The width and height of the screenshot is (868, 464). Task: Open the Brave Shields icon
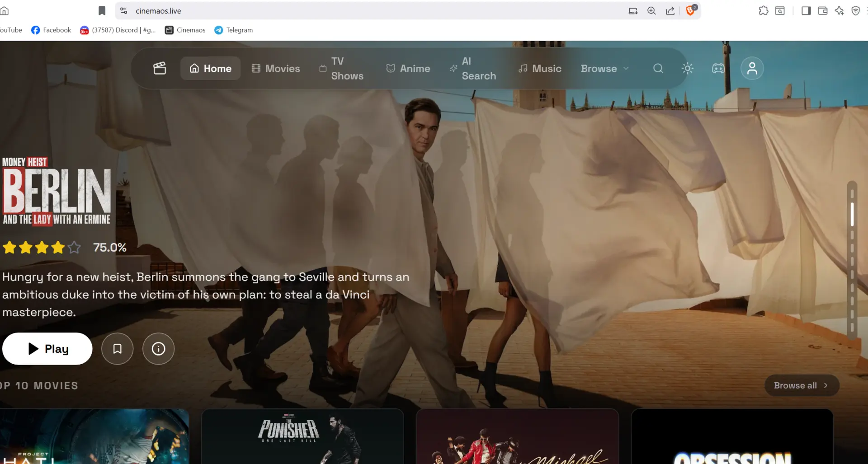(691, 10)
